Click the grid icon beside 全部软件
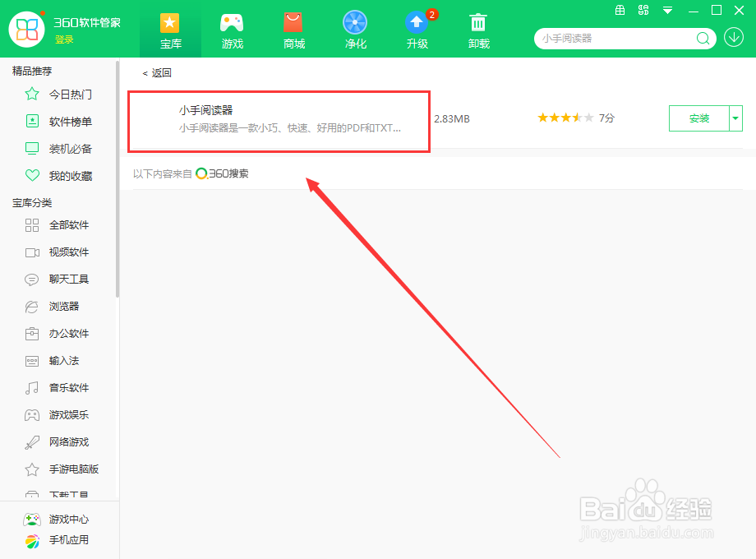756x559 pixels. [32, 225]
